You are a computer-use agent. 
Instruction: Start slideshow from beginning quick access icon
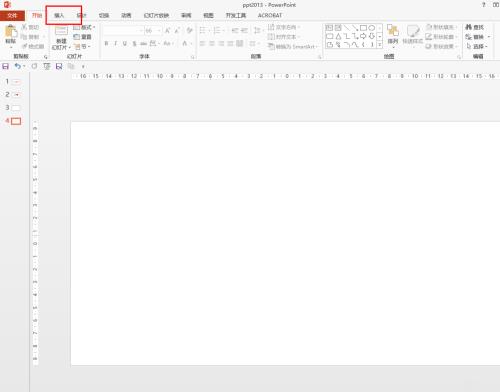(x=47, y=66)
